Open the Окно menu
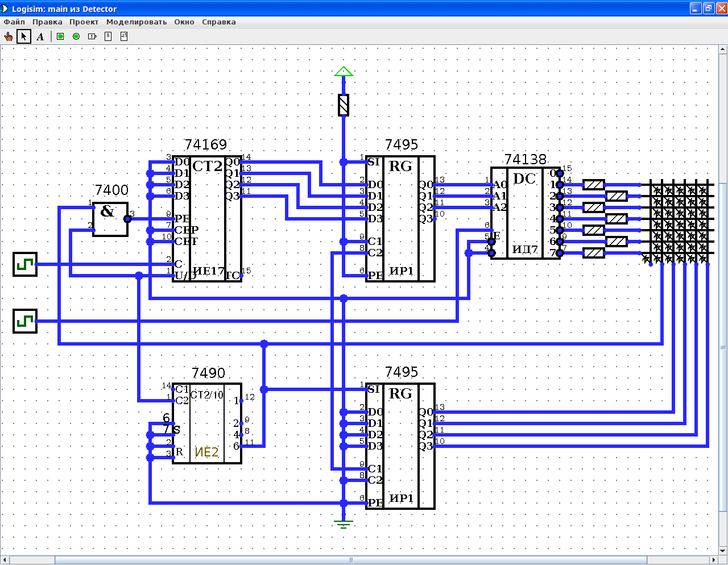The image size is (728, 565). point(184,22)
